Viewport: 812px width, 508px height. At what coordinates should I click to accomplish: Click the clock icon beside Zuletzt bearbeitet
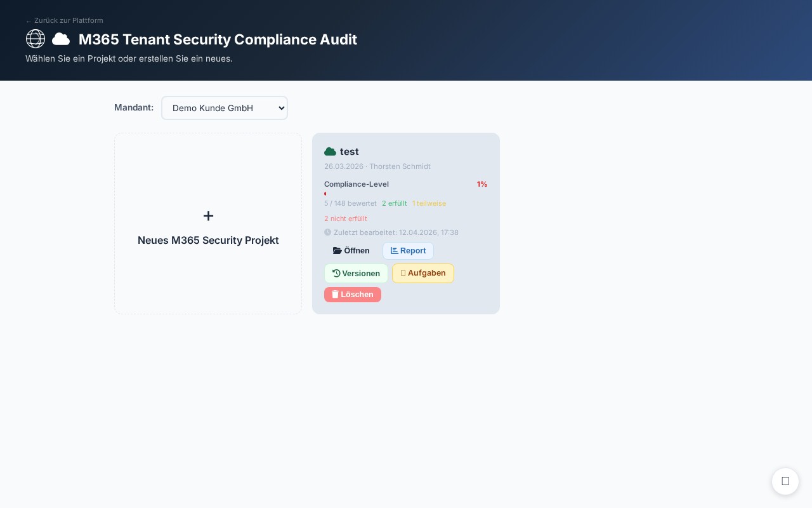327,232
